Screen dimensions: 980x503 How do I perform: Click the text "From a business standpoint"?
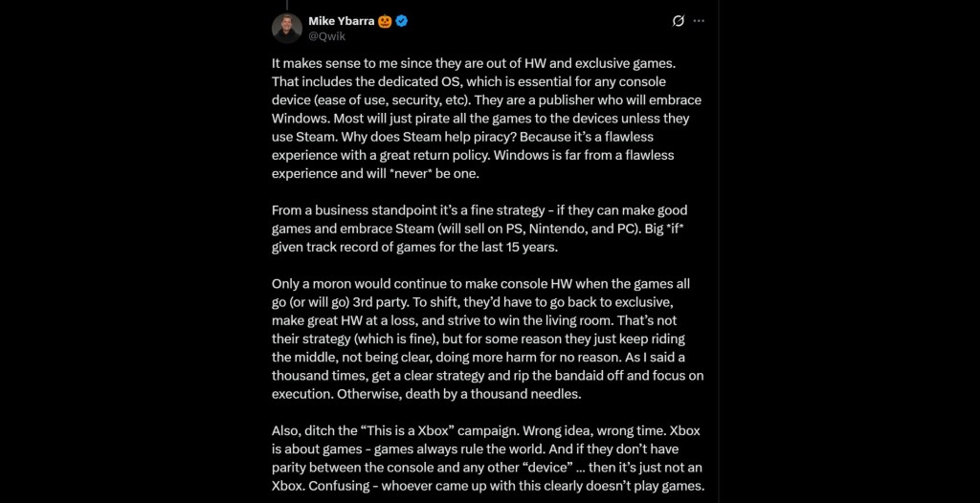pos(351,209)
